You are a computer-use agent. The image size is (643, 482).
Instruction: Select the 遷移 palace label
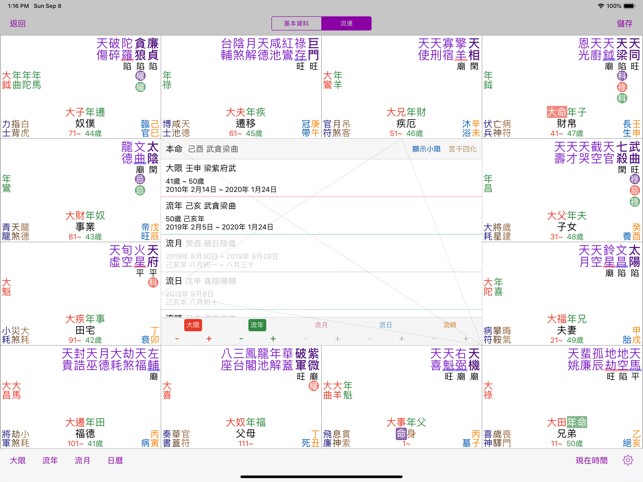[x=245, y=123]
